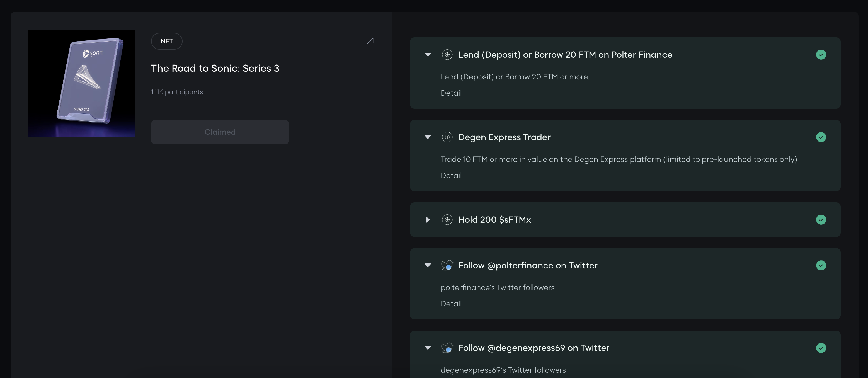This screenshot has width=868, height=378.
Task: Expand the Hold 200 $sFTMx task
Action: pyautogui.click(x=428, y=220)
